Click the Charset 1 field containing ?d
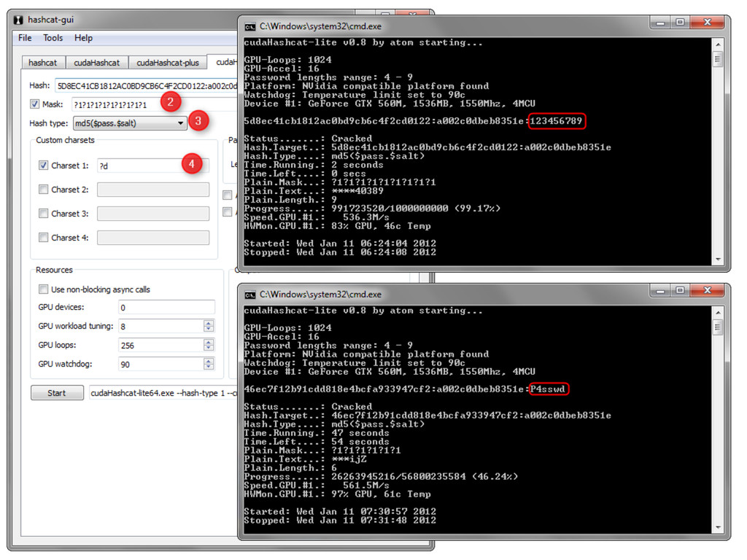 tap(153, 166)
